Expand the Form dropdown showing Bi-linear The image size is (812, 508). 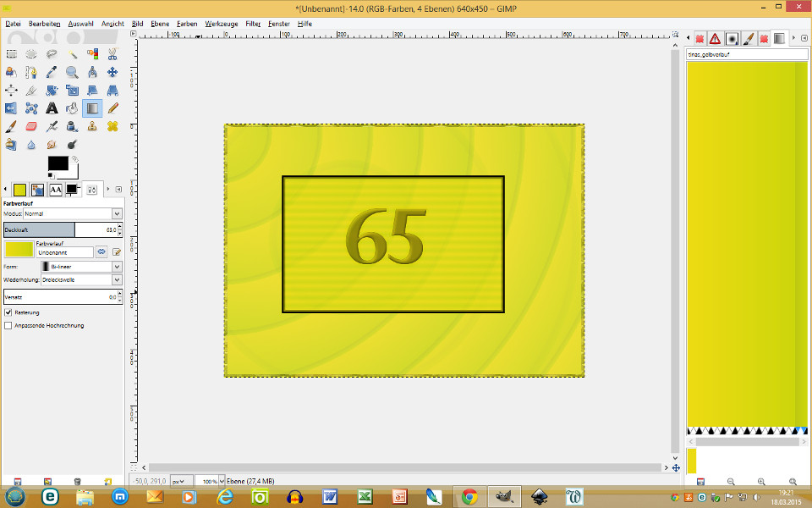click(x=81, y=267)
